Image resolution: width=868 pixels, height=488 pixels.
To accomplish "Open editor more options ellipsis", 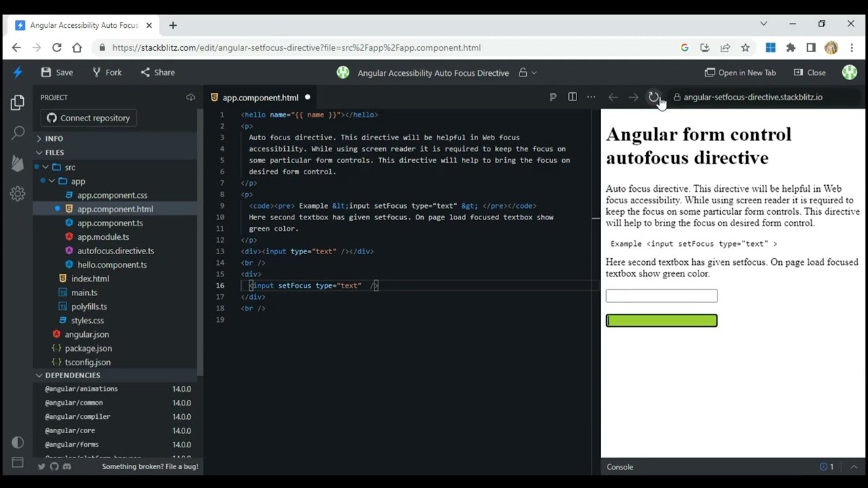I will click(x=591, y=98).
